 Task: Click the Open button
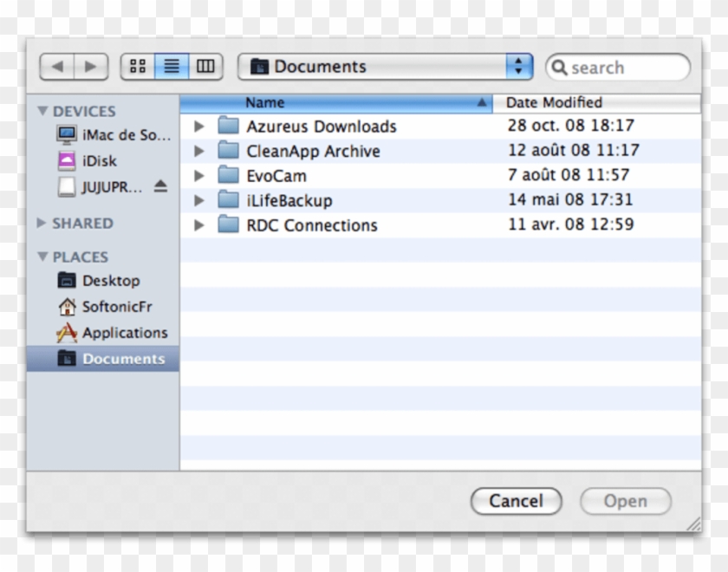626,501
